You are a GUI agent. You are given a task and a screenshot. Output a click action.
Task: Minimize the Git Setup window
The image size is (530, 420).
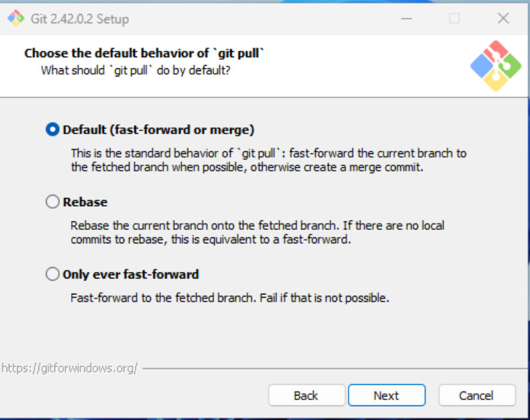click(406, 18)
